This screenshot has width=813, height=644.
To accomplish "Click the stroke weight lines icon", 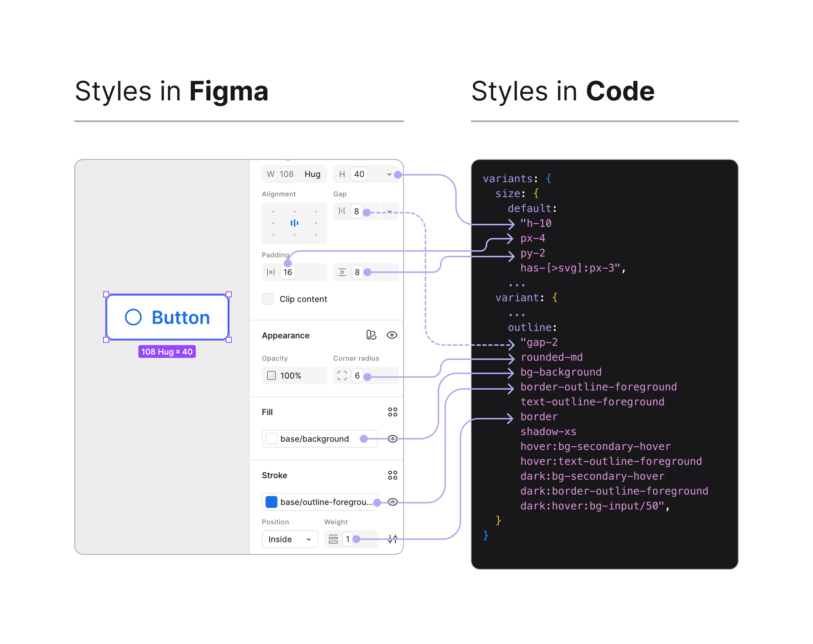I will point(333,539).
